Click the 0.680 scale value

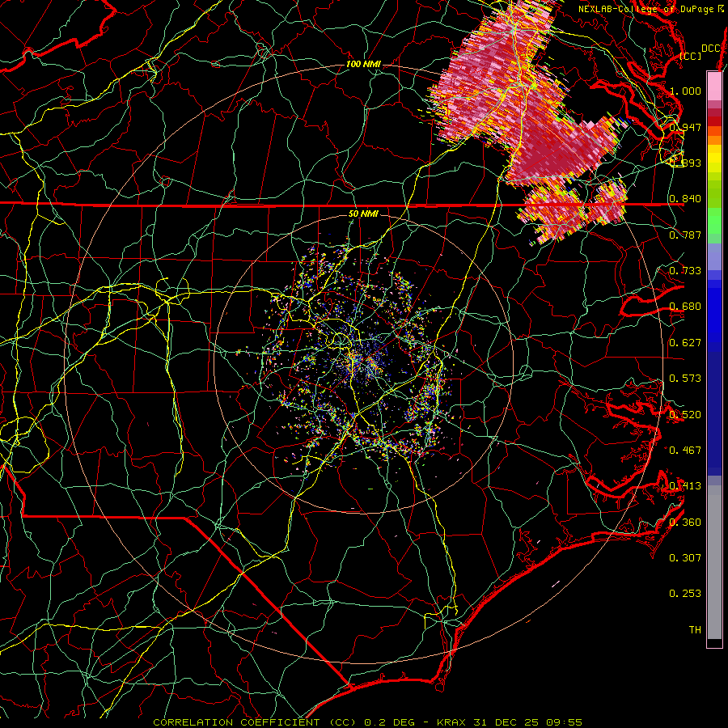coord(685,307)
